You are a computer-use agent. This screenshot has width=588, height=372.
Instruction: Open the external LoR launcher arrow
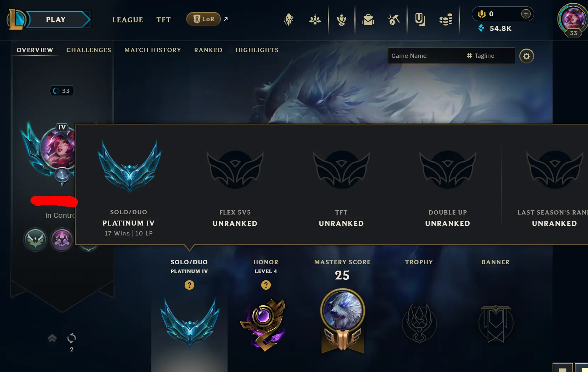[x=226, y=19]
